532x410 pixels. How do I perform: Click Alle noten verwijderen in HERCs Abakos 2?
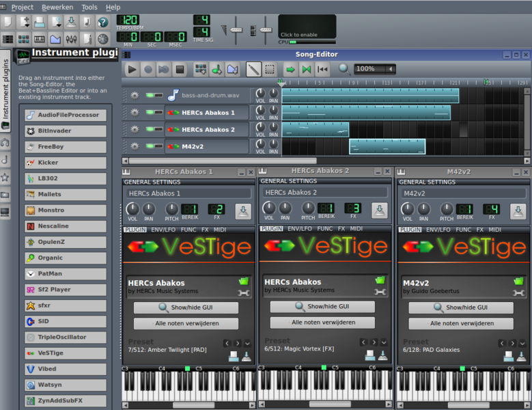[x=322, y=323]
